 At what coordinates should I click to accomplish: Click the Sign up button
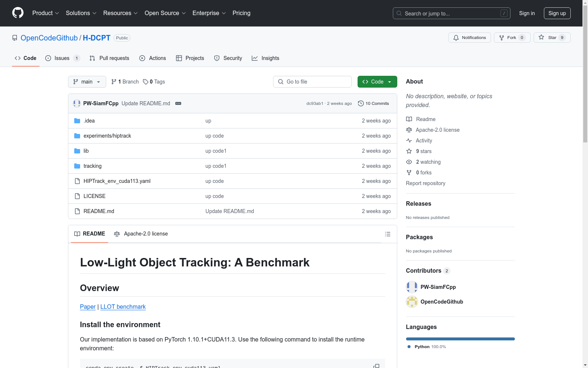(x=557, y=13)
